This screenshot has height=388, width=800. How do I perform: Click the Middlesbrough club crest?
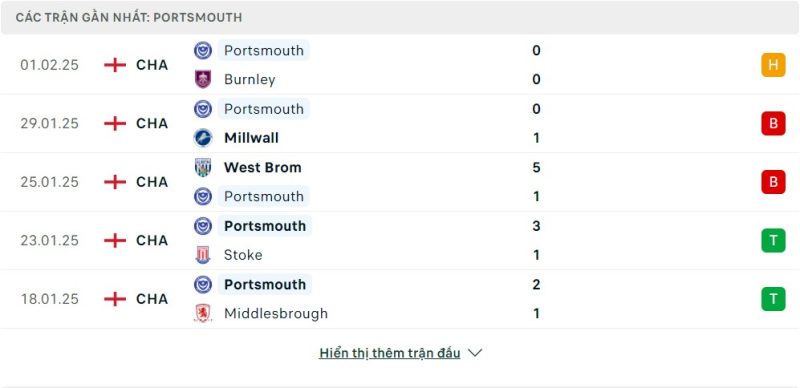pyautogui.click(x=203, y=313)
